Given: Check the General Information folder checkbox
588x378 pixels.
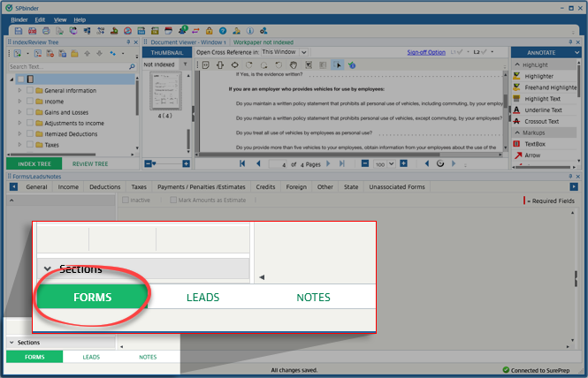Looking at the screenshot, I should click(30, 91).
